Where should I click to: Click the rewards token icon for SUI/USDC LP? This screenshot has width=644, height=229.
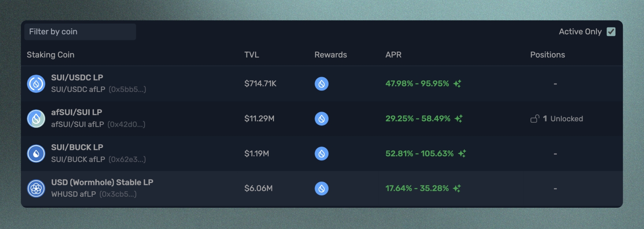(322, 84)
